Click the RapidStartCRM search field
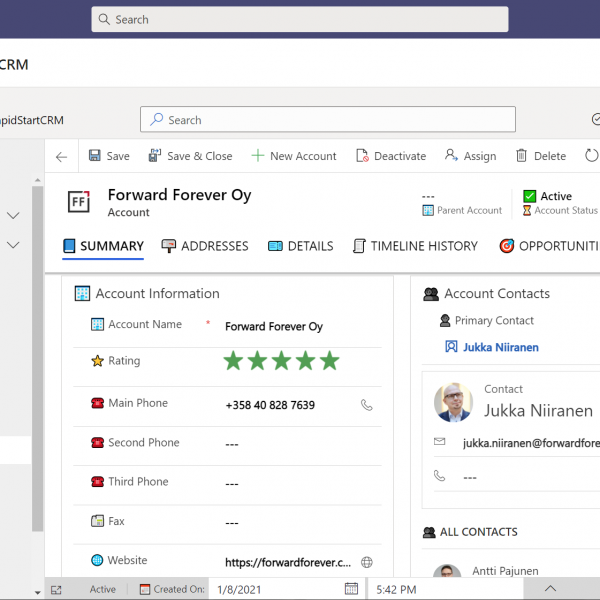 tap(328, 119)
